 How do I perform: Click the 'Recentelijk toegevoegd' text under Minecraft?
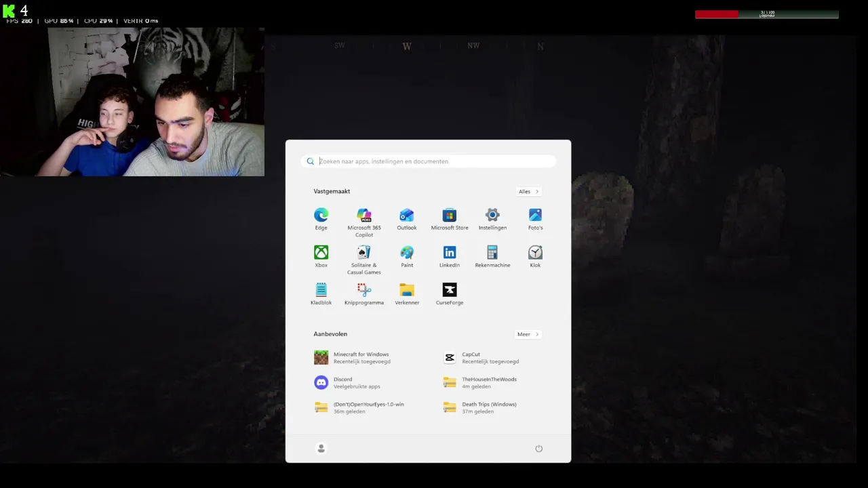coord(361,361)
